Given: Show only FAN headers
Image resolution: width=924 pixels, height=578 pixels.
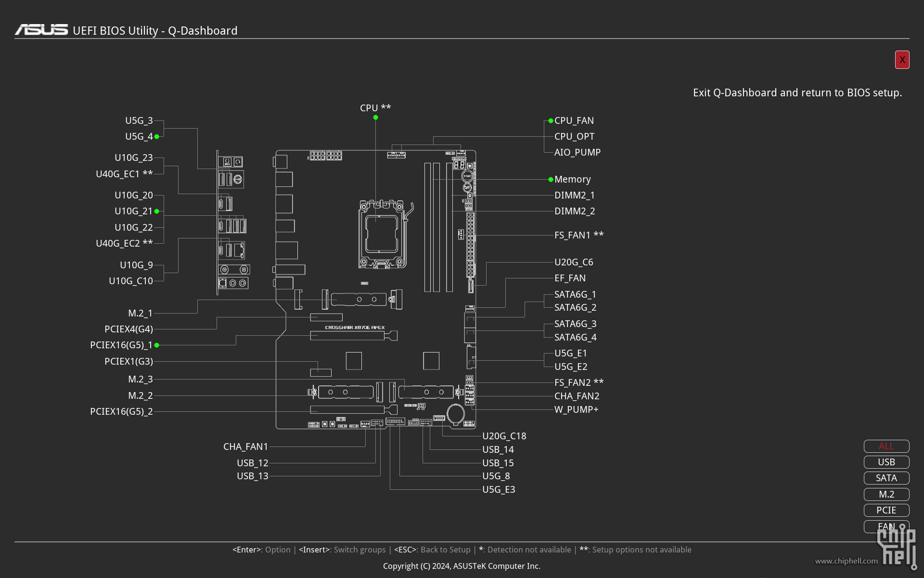Looking at the screenshot, I should click(x=886, y=526).
